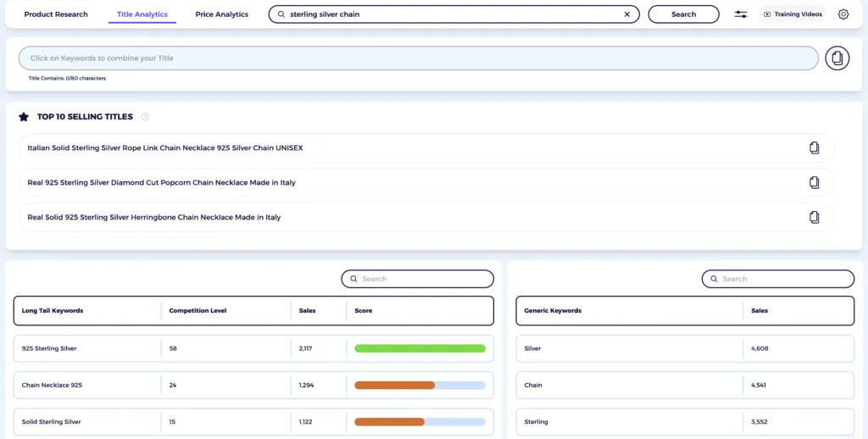Screen dimensions: 868x439
Task: Focus the generic keywords search box
Action: [x=778, y=279]
